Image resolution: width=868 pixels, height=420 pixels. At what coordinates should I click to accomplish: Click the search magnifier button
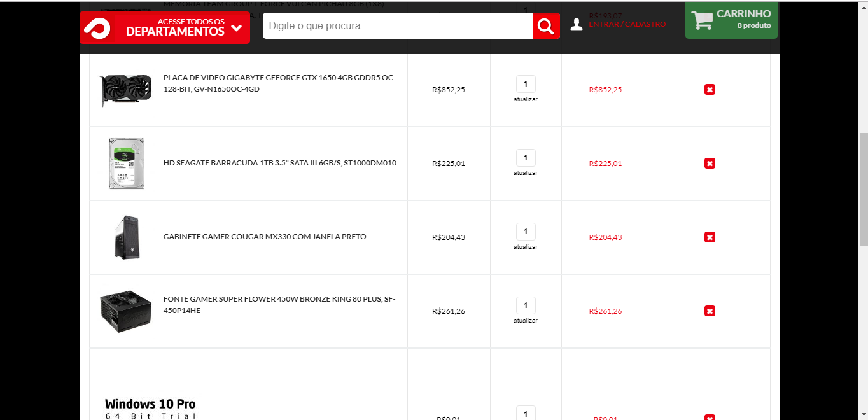[546, 26]
